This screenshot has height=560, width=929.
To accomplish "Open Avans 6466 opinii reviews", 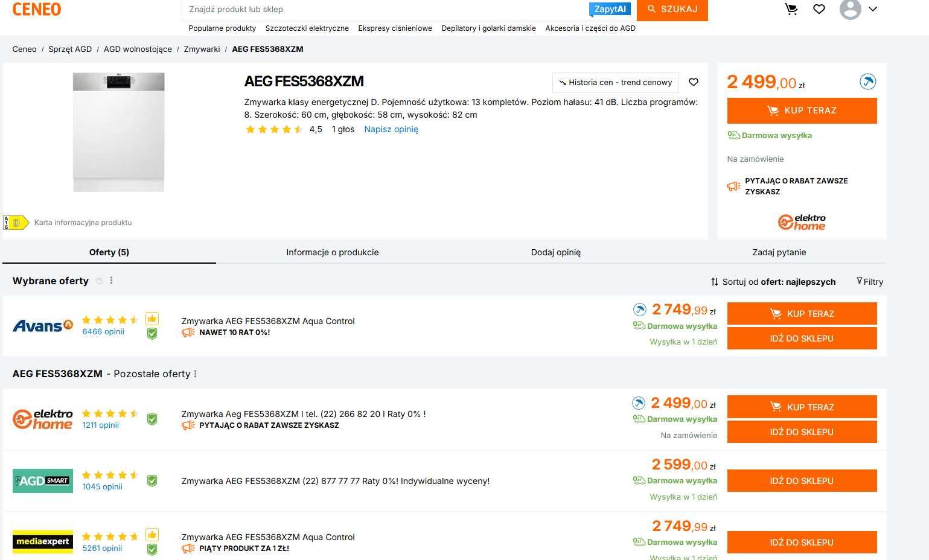I will [x=103, y=332].
